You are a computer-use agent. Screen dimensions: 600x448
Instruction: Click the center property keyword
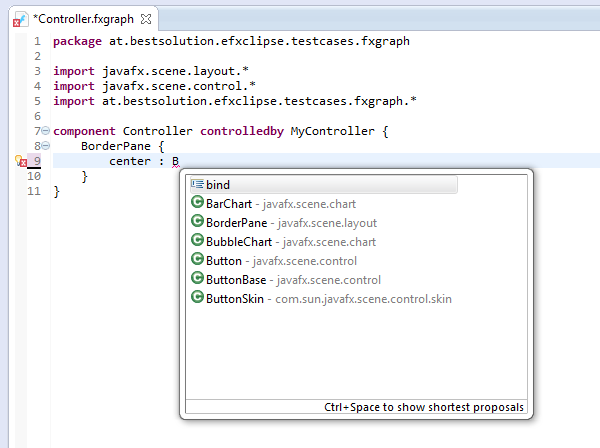coord(132,161)
